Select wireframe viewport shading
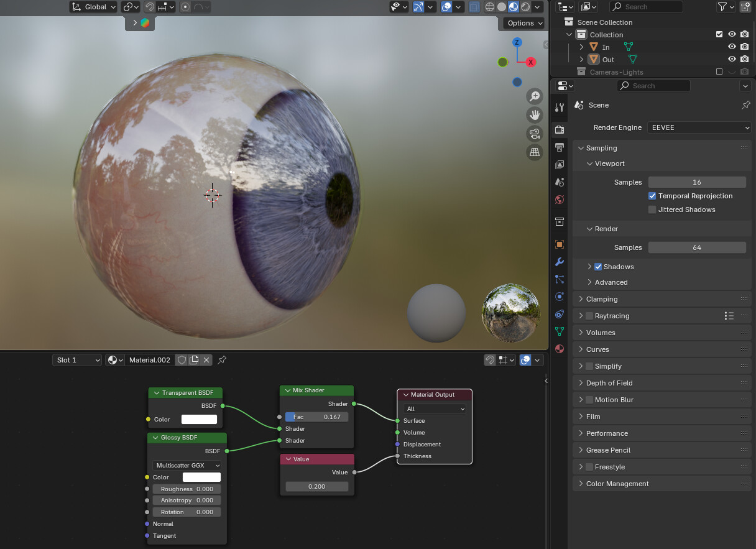Viewport: 756px width, 549px height. click(x=490, y=7)
